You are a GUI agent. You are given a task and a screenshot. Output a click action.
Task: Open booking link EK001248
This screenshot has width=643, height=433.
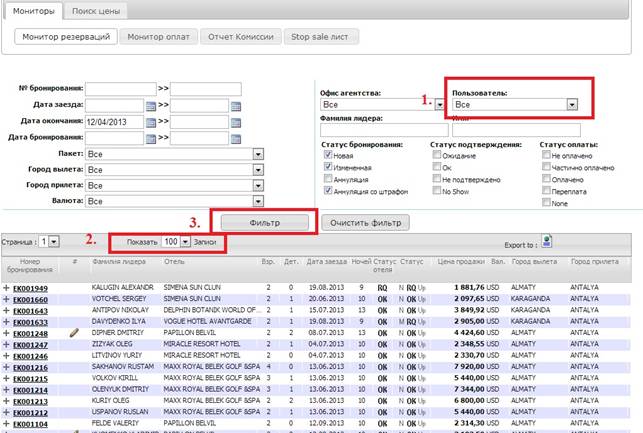30,334
